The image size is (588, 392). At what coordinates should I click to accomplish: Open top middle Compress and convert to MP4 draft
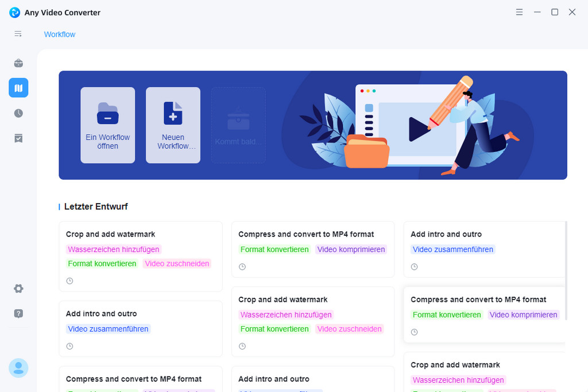[313, 249]
